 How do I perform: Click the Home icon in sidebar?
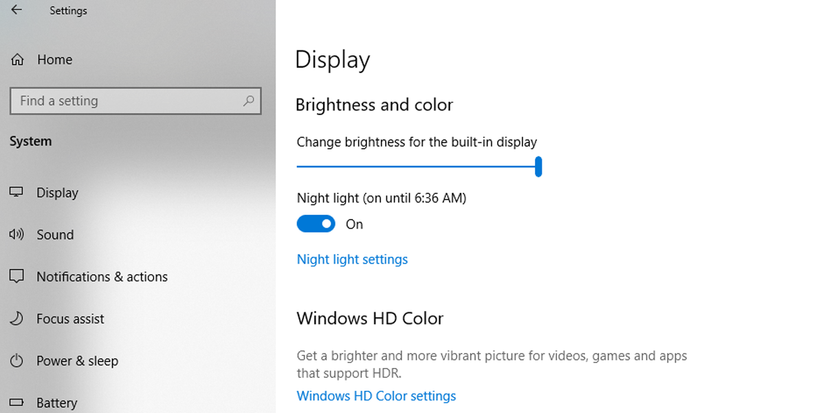17,60
